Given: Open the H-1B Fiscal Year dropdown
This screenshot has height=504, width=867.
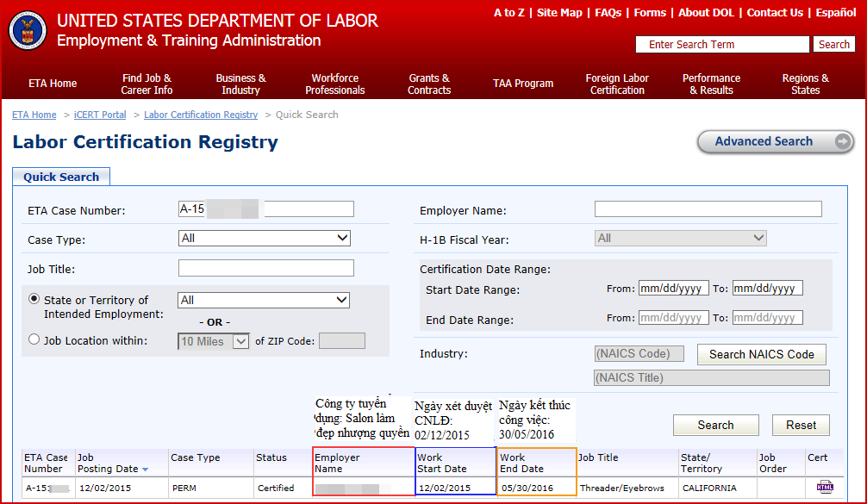Looking at the screenshot, I should click(x=680, y=238).
